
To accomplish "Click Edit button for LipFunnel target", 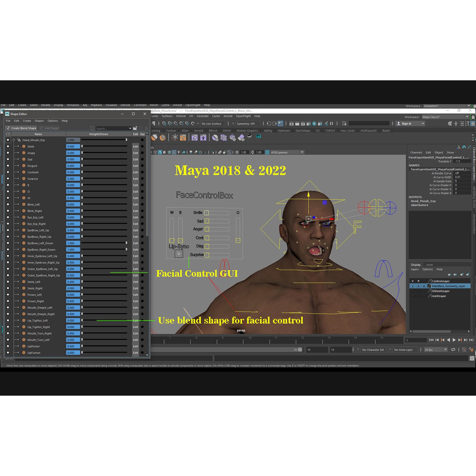I will point(135,353).
